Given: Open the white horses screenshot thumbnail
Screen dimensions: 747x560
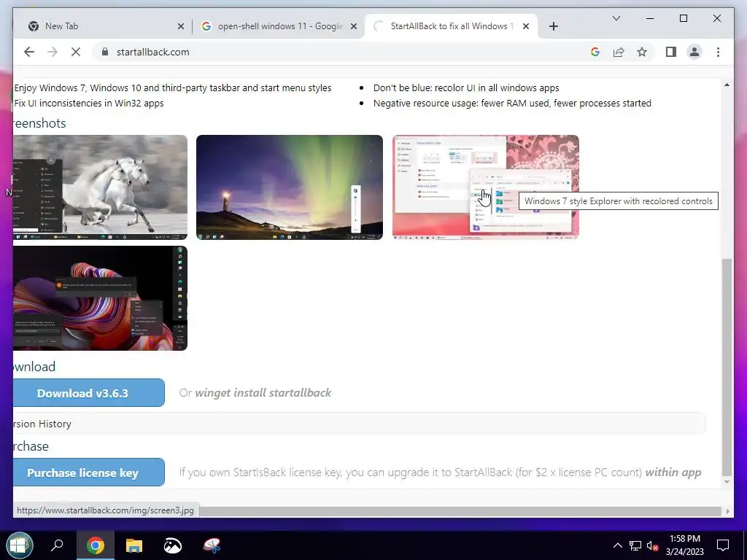Looking at the screenshot, I should click(x=100, y=187).
